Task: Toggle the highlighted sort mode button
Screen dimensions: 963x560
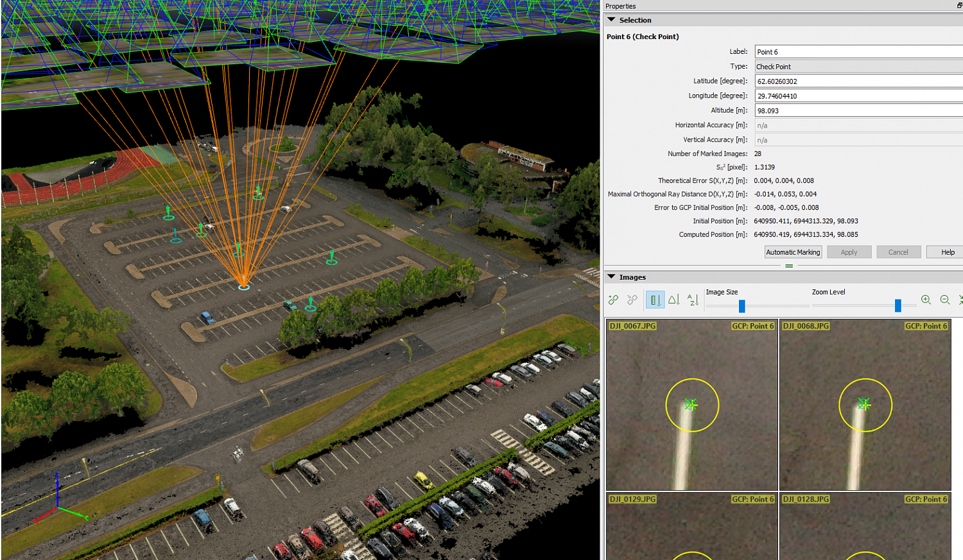Action: [x=654, y=300]
